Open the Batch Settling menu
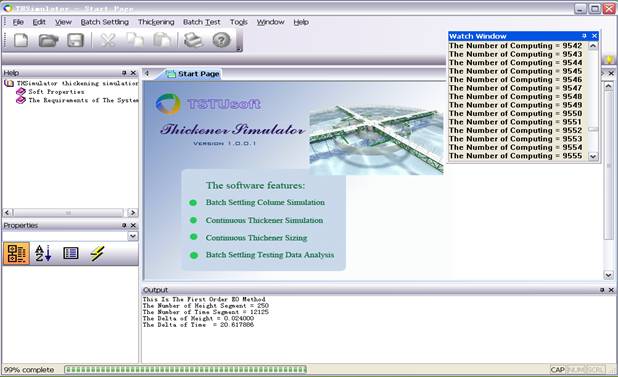 pos(104,22)
